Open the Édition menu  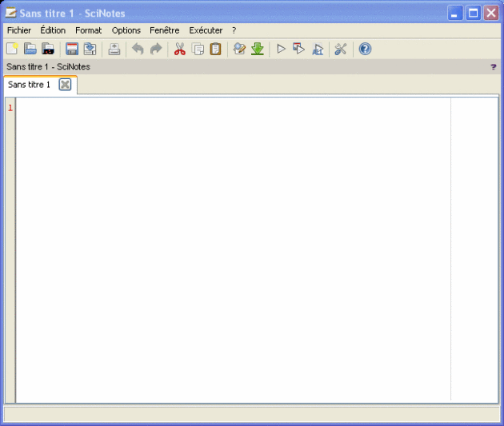tap(53, 30)
